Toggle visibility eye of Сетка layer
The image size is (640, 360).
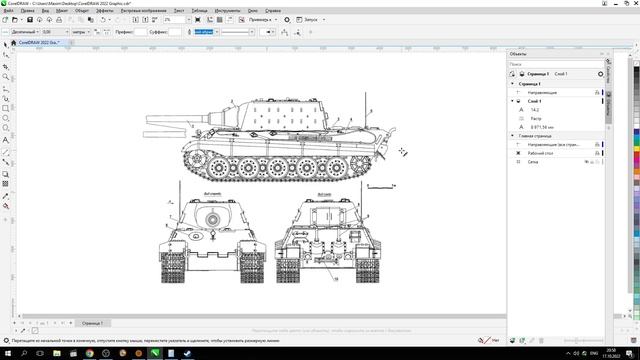click(x=587, y=162)
